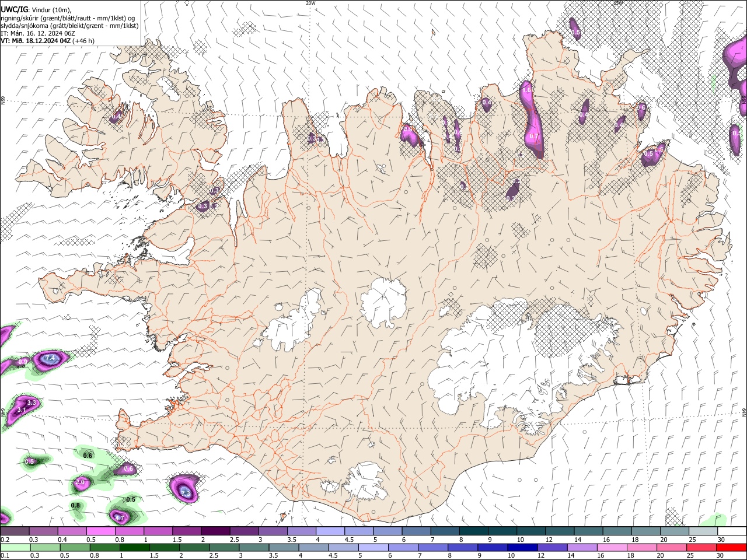
Task: Click the '3.1' precipitation label on the map
Action: click(x=22, y=409)
